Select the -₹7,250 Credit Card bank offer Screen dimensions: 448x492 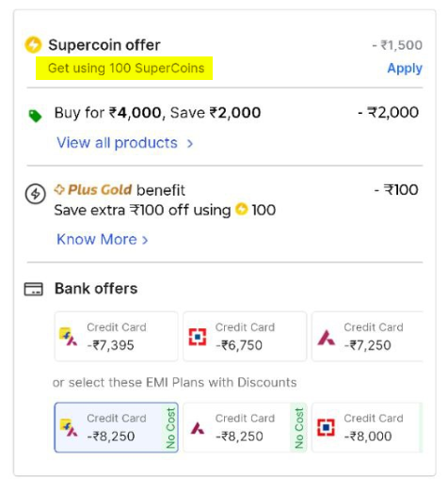367,337
